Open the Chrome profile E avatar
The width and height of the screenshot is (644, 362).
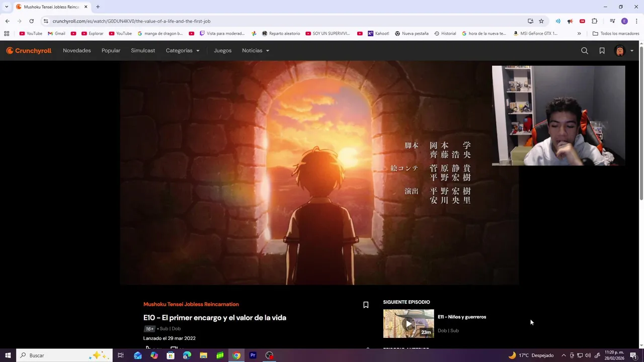click(x=624, y=21)
